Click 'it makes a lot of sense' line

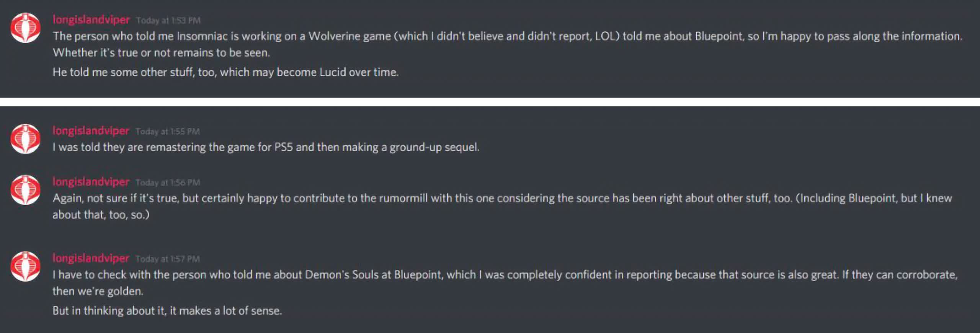167,310
